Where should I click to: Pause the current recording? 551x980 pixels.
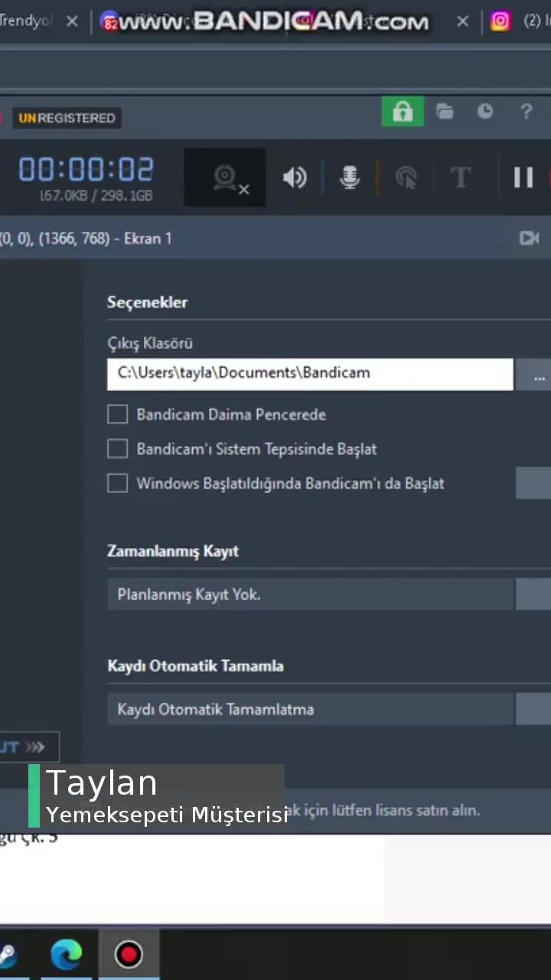pyautogui.click(x=523, y=177)
